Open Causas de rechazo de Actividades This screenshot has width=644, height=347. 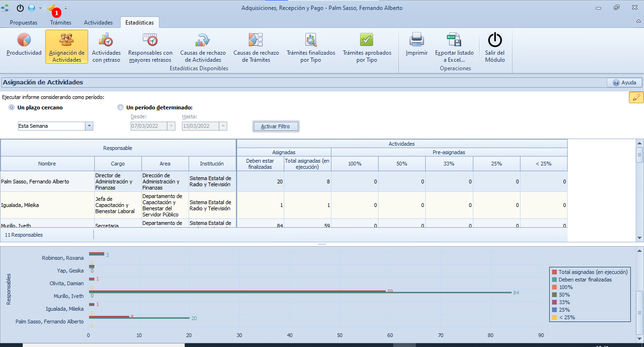(203, 46)
